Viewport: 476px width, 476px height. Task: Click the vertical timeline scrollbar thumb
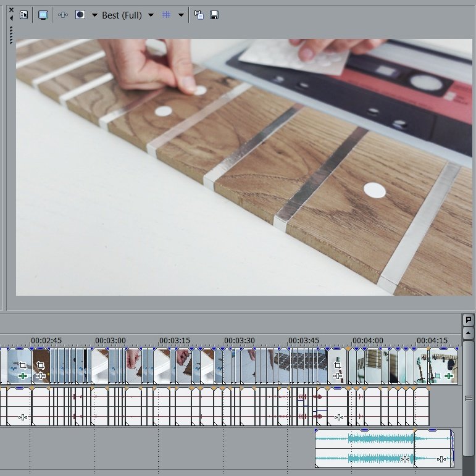click(469, 398)
